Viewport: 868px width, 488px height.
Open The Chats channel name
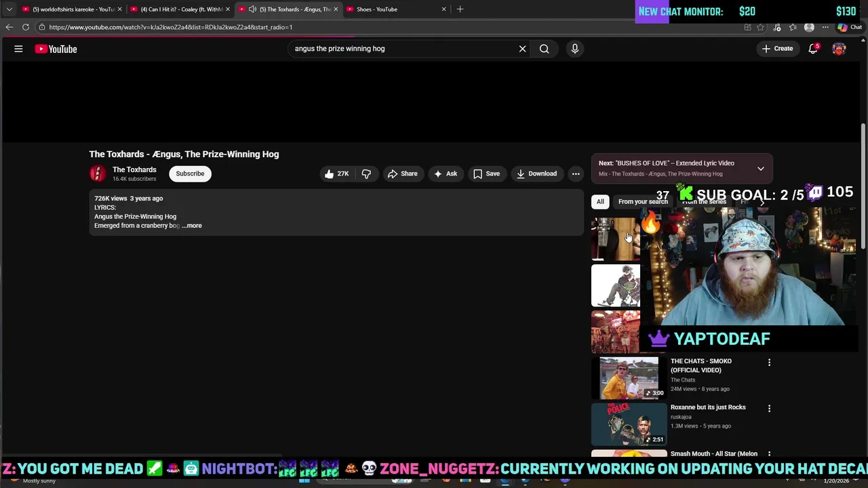[683, 380]
